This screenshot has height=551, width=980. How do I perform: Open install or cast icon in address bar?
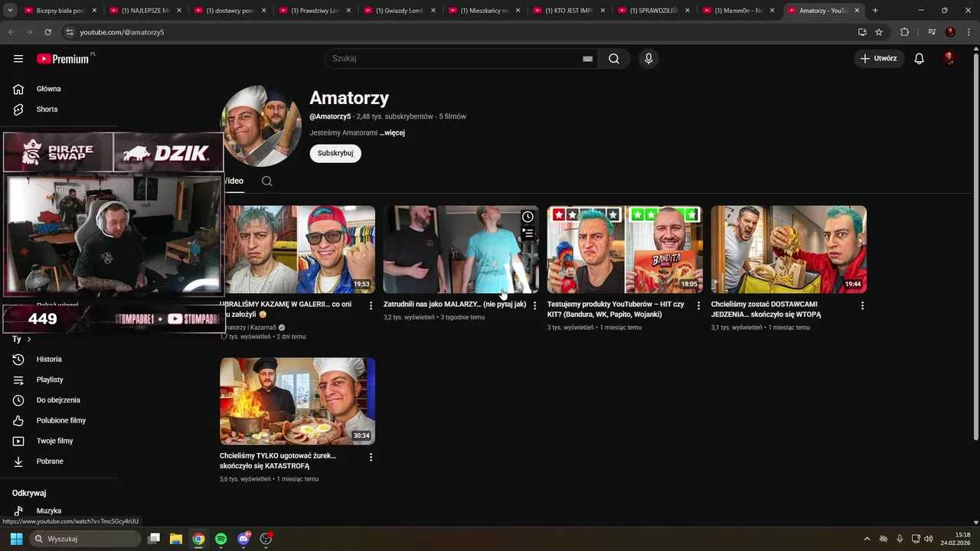862,32
